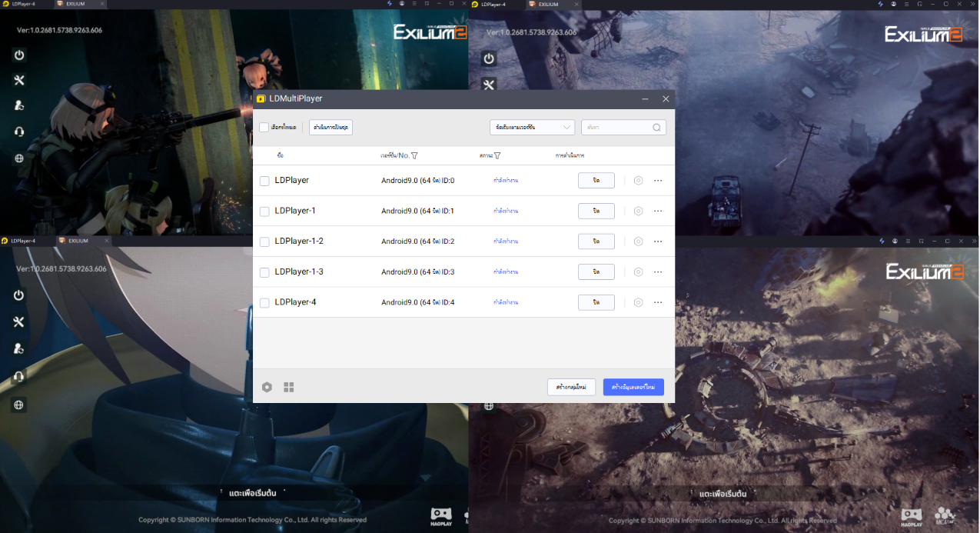Open LDMultiPlayer hexagon settings icon at footer
This screenshot has width=980, height=533.
[267, 387]
